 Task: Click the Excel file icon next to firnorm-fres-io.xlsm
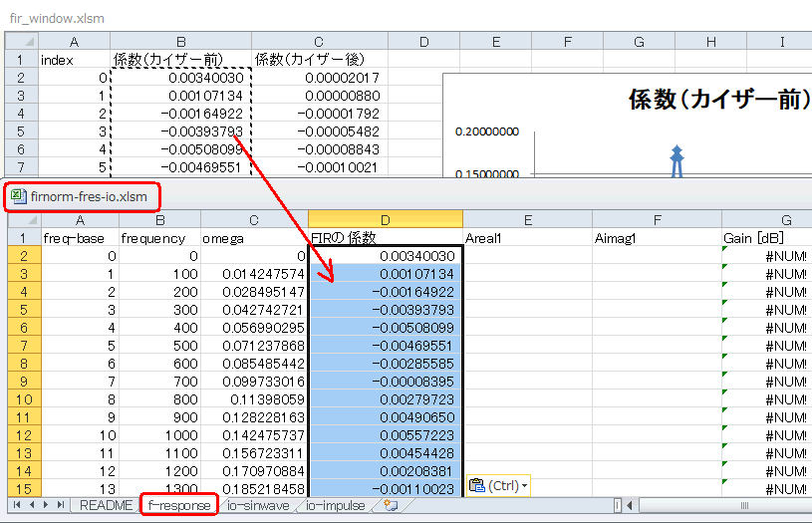(x=19, y=196)
